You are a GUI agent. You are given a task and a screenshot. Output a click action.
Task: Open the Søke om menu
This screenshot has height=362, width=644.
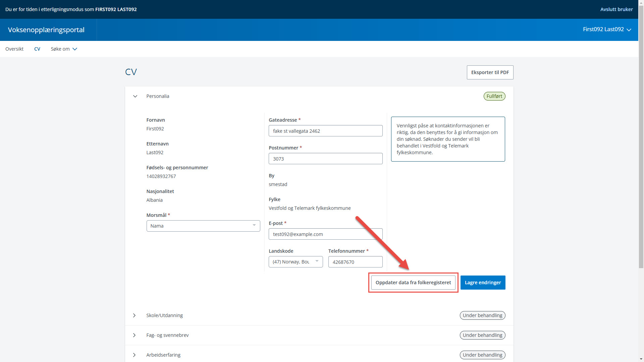(64, 49)
